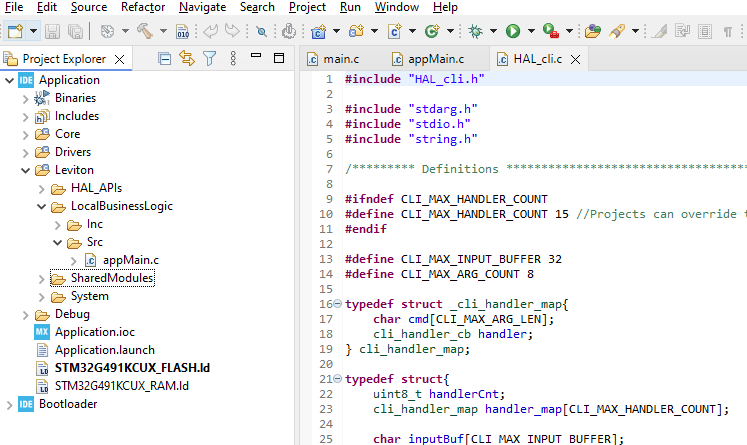This screenshot has height=445, width=747.
Task: Click the Undo arrow icon
Action: [210, 31]
